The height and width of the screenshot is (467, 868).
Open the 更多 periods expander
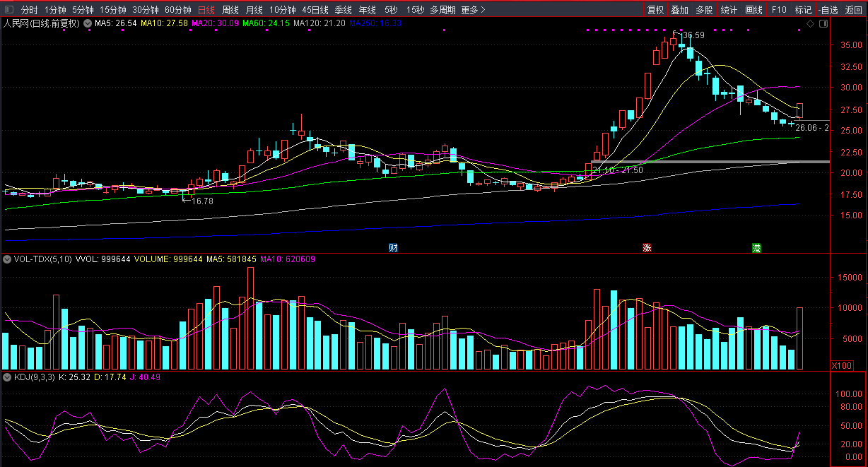473,10
